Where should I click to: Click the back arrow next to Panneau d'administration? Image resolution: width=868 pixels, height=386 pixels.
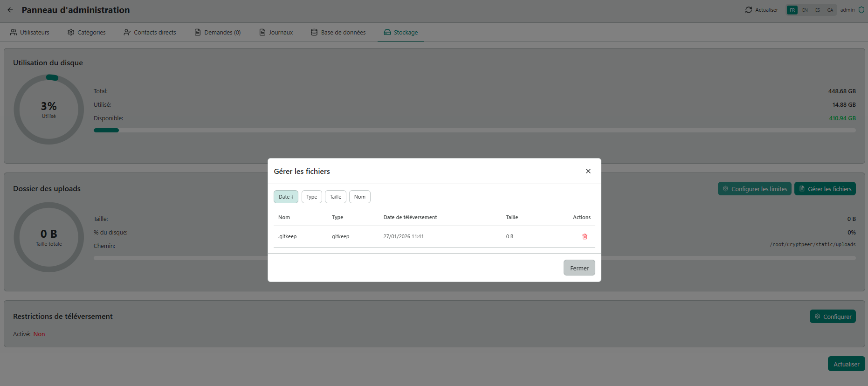[10, 10]
